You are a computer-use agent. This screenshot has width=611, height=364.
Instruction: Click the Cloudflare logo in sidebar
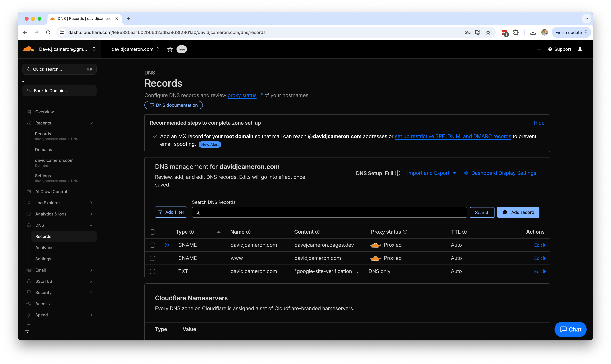28,49
